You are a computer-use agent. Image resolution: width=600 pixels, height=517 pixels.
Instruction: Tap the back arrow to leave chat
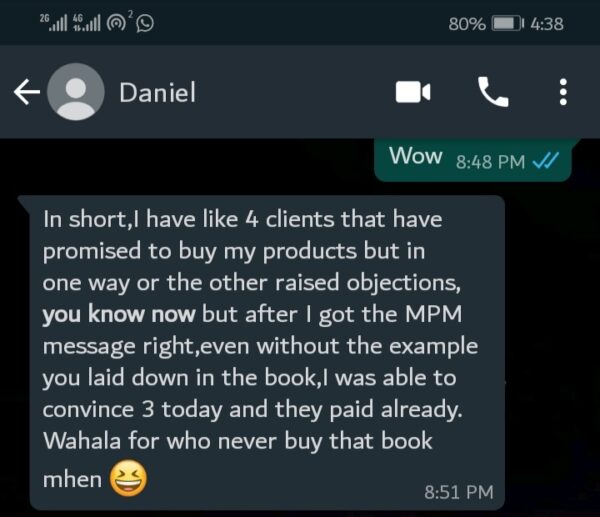click(27, 92)
